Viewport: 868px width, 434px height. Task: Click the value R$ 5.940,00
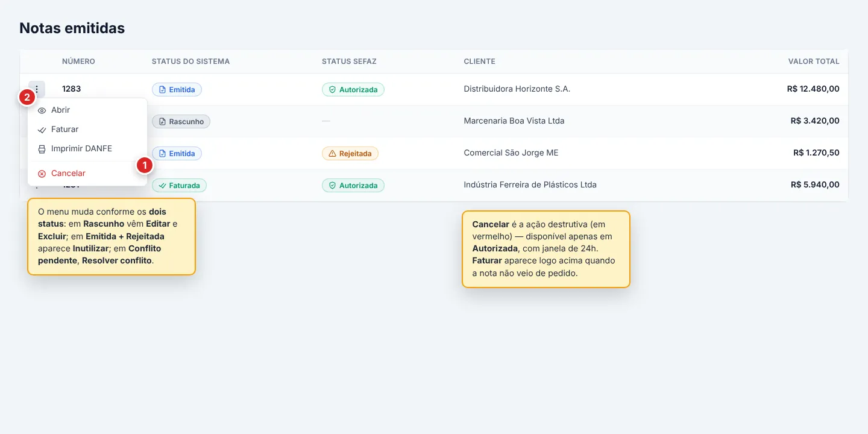[x=815, y=184]
